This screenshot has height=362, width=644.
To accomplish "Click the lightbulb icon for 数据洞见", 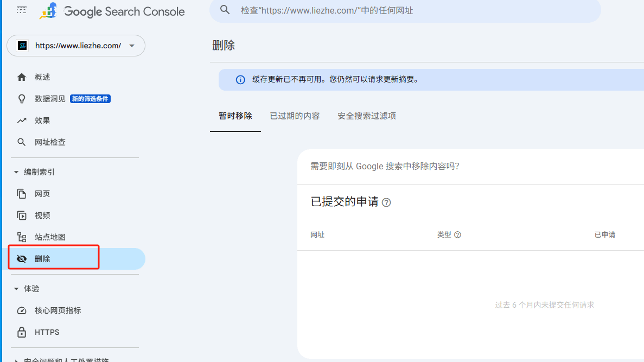I will [21, 99].
